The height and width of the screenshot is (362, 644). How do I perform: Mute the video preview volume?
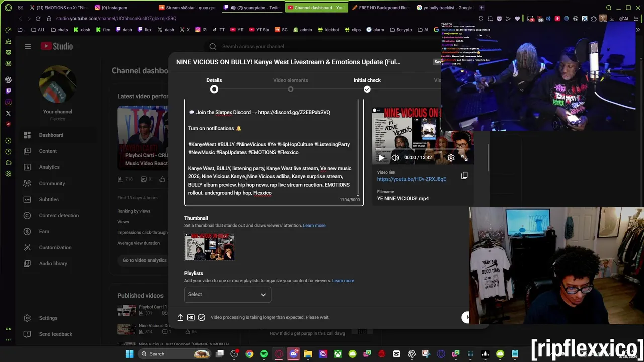click(395, 158)
